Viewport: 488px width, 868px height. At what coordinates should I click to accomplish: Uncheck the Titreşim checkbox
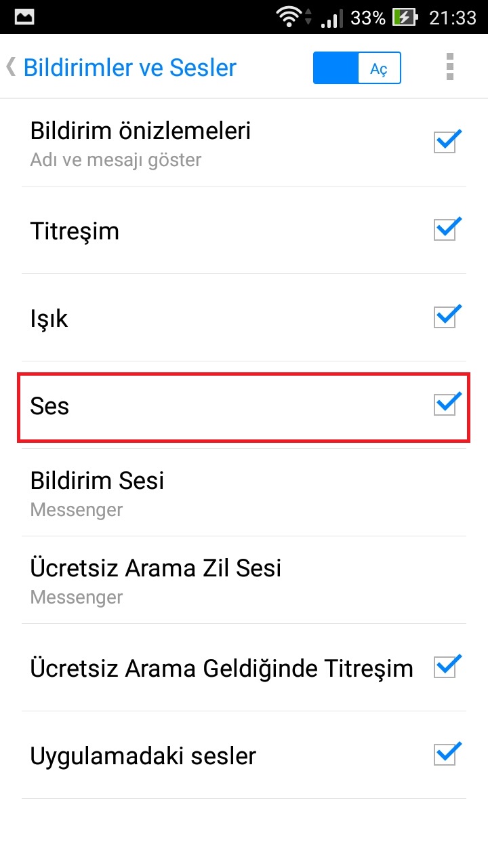pyautogui.click(x=447, y=229)
